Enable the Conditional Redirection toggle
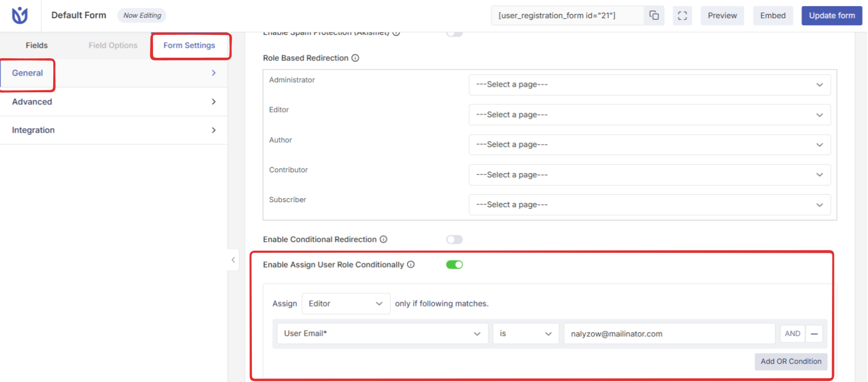The image size is (868, 382). pos(455,240)
